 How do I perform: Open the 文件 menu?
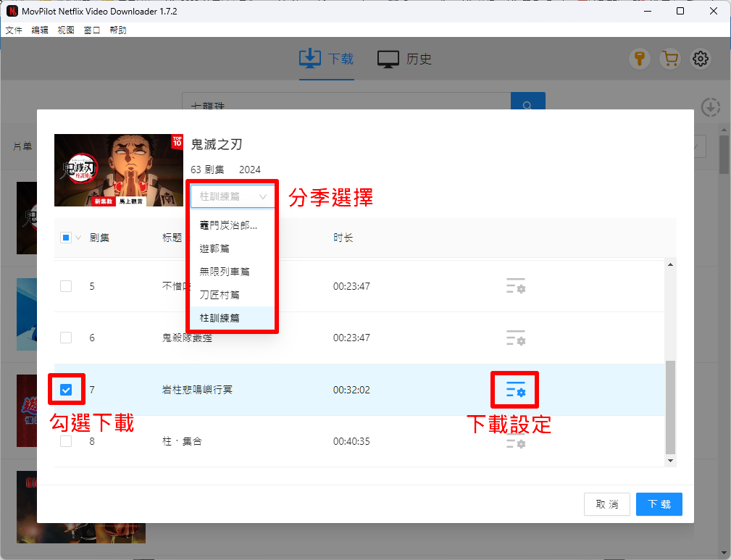(14, 30)
